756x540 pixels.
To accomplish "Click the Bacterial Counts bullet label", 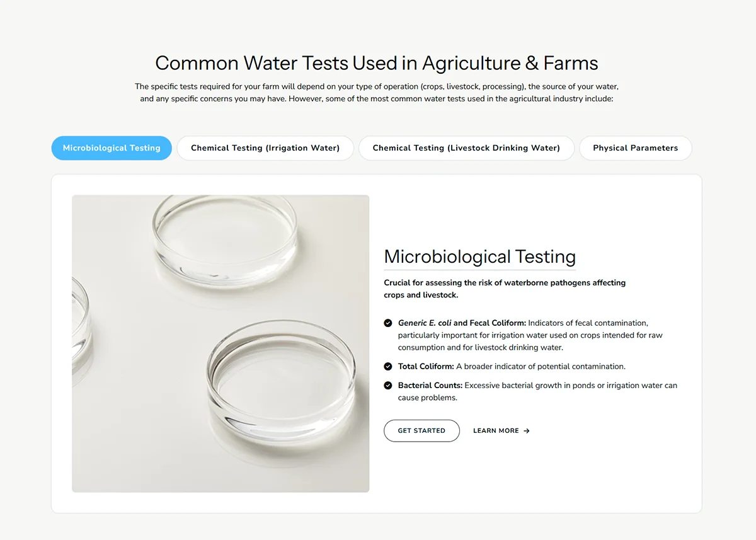I will 430,385.
